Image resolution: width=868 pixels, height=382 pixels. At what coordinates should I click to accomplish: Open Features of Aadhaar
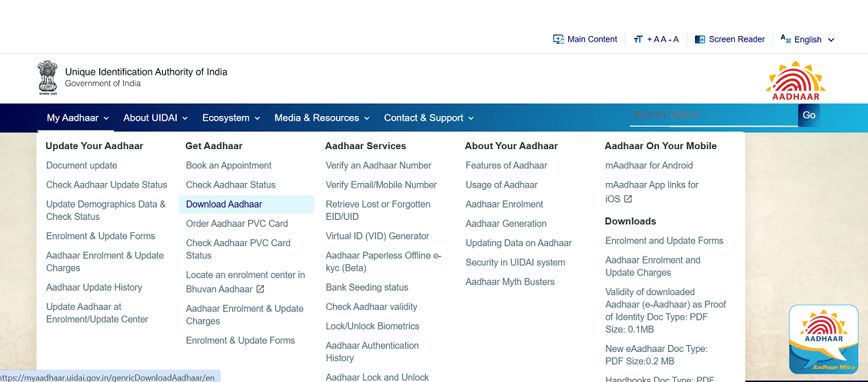[x=507, y=165]
